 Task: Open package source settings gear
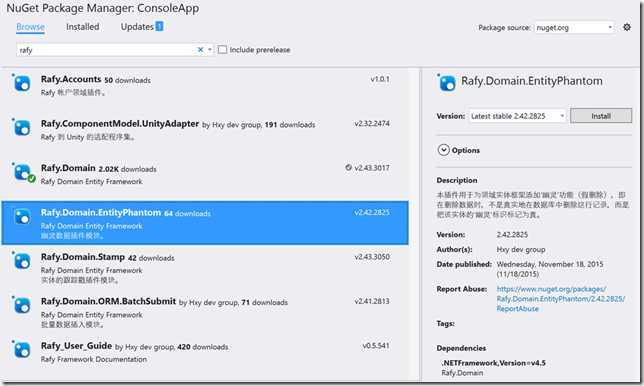[626, 27]
